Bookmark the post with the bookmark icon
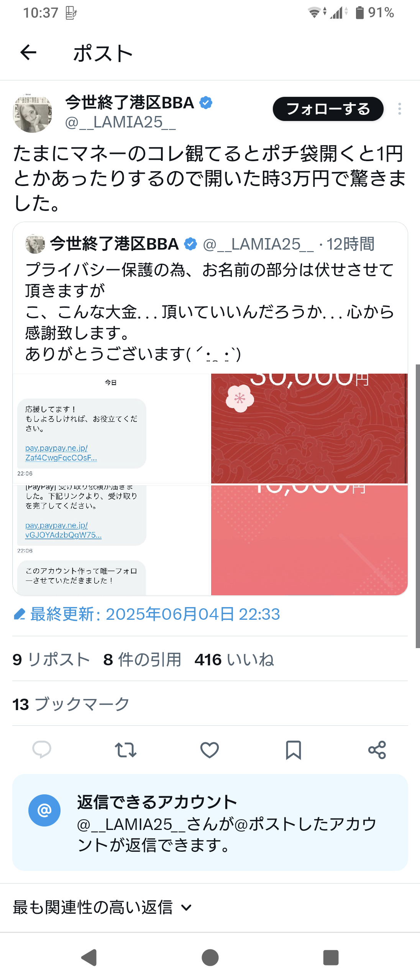The width and height of the screenshot is (420, 980). point(294,750)
